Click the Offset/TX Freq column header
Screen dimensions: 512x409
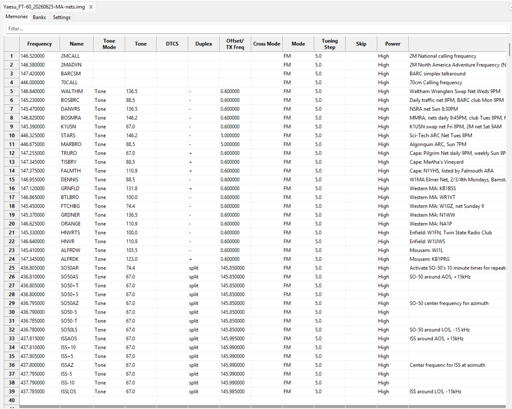[x=235, y=44]
